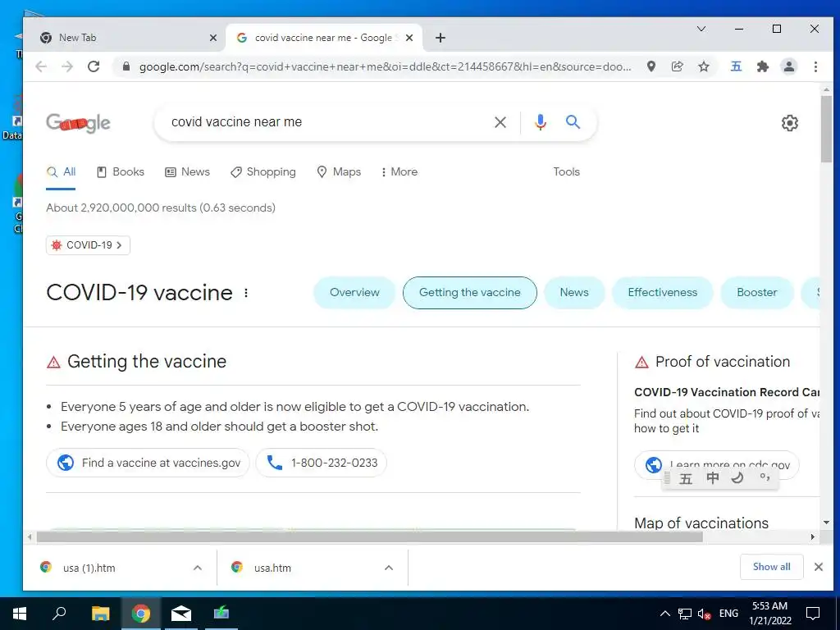The height and width of the screenshot is (630, 840).
Task: Select the Getting the vaccine chip
Action: tap(469, 293)
